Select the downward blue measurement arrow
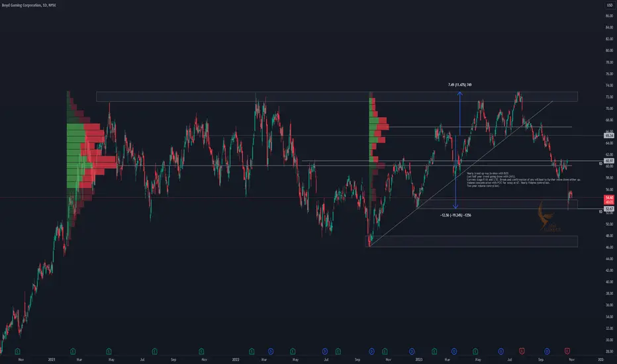Viewport: 617px width, 364px height. point(455,172)
